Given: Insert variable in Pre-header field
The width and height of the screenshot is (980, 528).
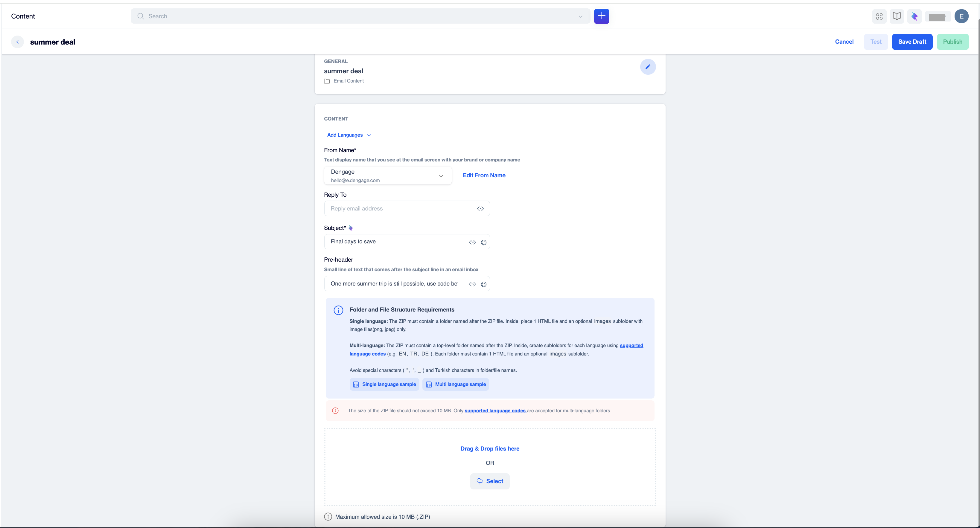Looking at the screenshot, I should (472, 284).
